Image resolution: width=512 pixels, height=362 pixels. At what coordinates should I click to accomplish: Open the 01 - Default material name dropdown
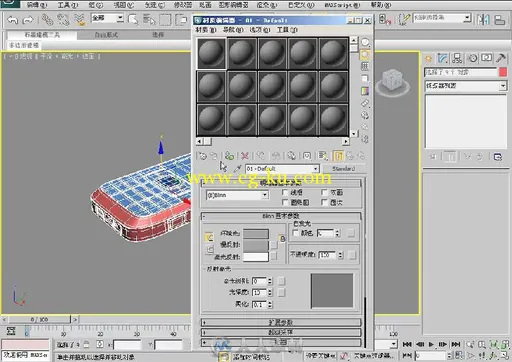pyautogui.click(x=315, y=169)
